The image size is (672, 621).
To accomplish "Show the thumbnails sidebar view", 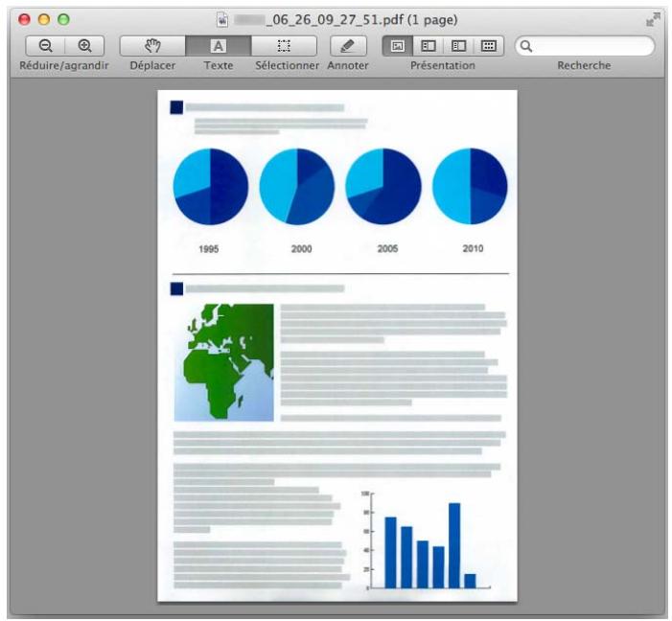I will (x=428, y=45).
